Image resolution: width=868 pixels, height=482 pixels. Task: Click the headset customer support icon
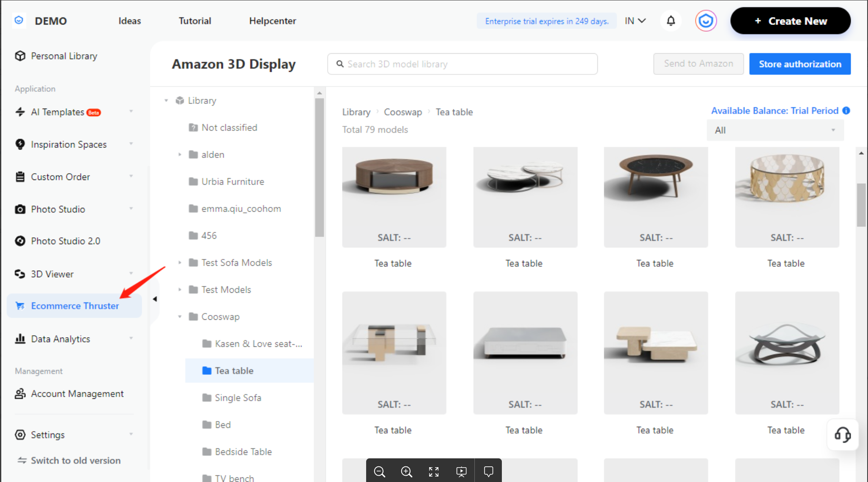point(842,435)
